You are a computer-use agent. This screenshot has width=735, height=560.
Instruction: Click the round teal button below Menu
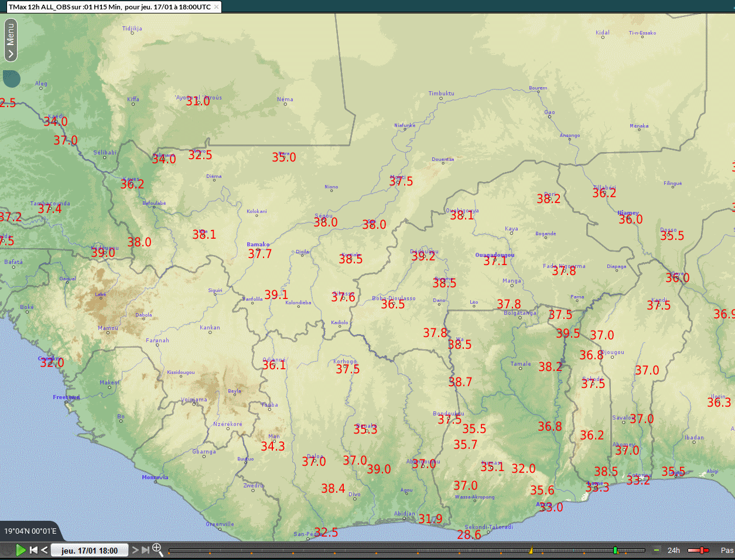tap(11, 79)
